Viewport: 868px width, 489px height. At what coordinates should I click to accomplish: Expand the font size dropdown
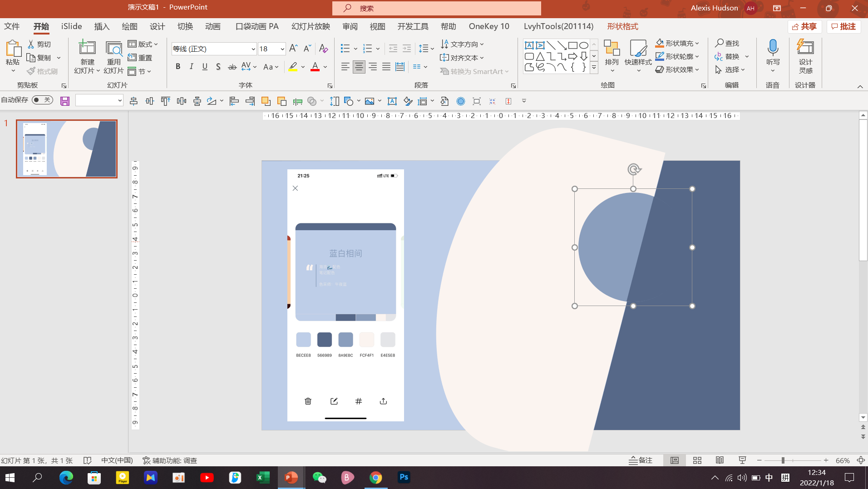pyautogui.click(x=282, y=49)
